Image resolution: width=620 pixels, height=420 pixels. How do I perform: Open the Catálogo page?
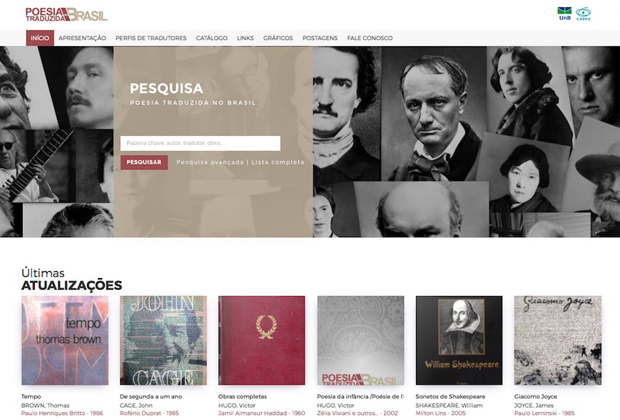tap(212, 38)
